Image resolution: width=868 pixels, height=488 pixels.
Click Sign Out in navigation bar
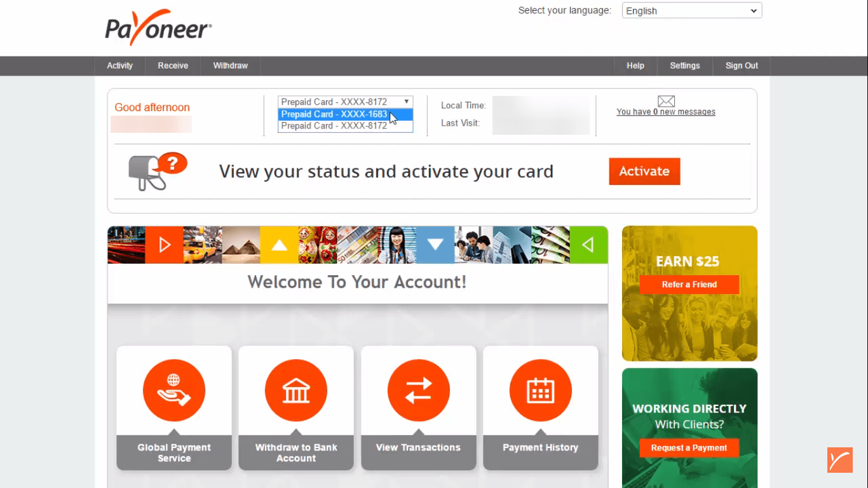pos(742,66)
